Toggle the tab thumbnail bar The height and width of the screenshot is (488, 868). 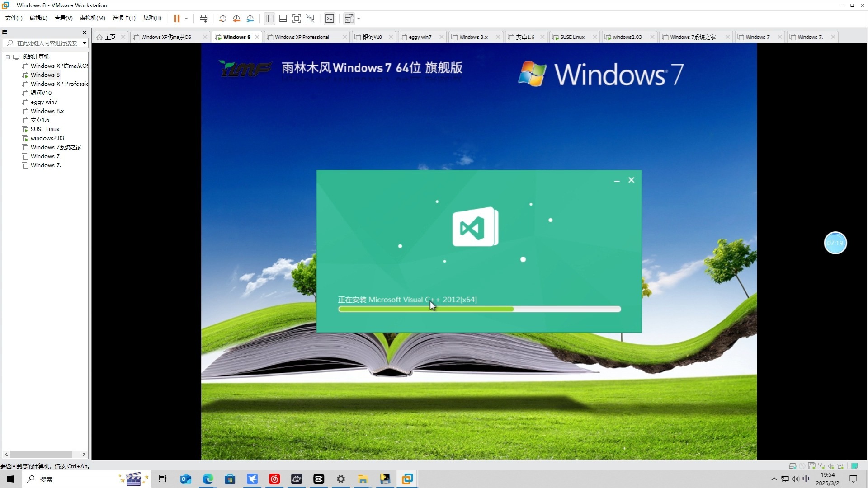click(x=283, y=19)
